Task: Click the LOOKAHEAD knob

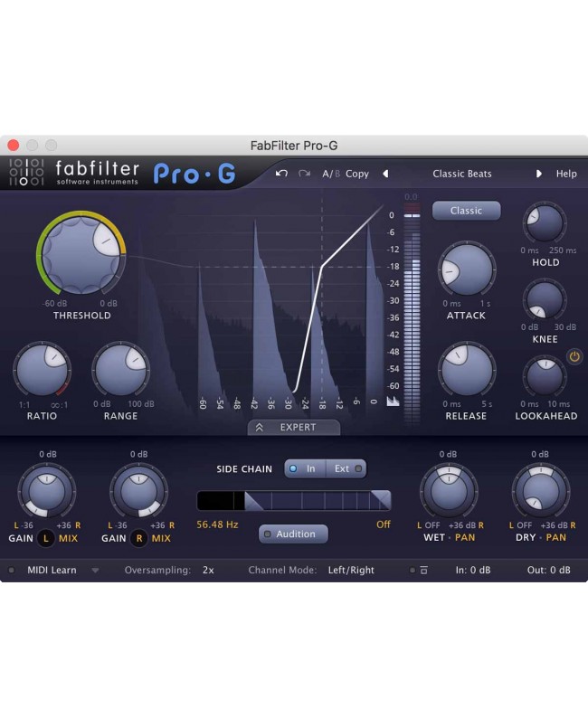Action: (x=545, y=377)
